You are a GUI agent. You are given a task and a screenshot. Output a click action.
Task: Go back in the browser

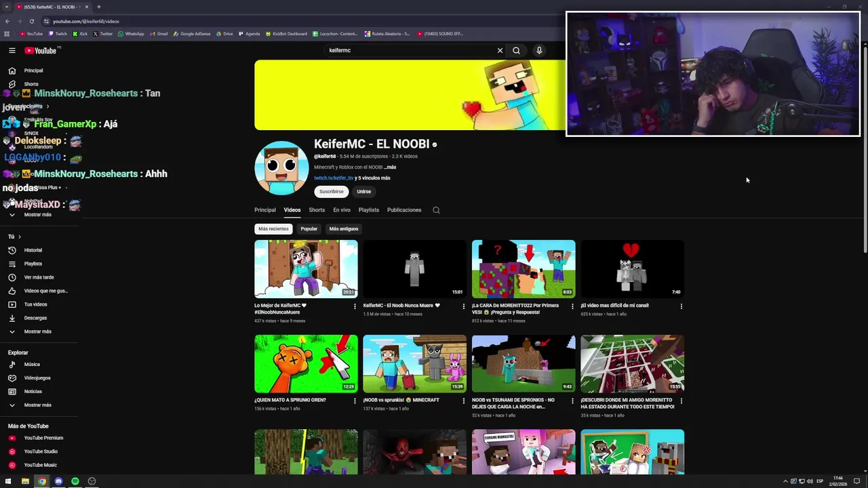(x=7, y=21)
